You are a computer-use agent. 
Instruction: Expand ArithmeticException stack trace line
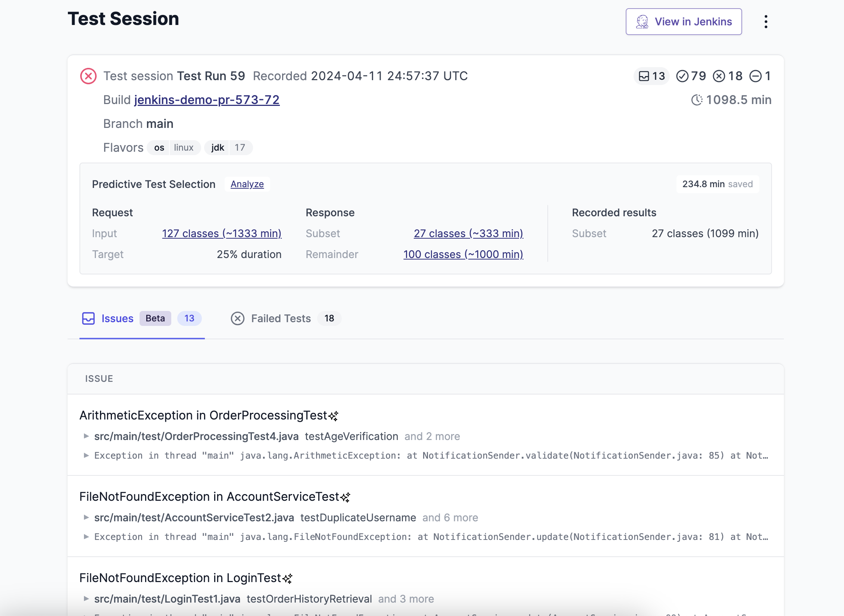pyautogui.click(x=86, y=456)
